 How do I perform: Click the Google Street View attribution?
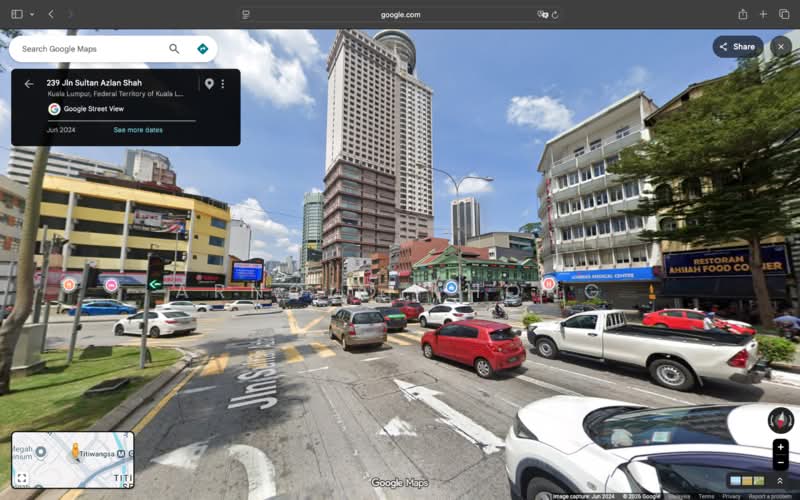86,109
